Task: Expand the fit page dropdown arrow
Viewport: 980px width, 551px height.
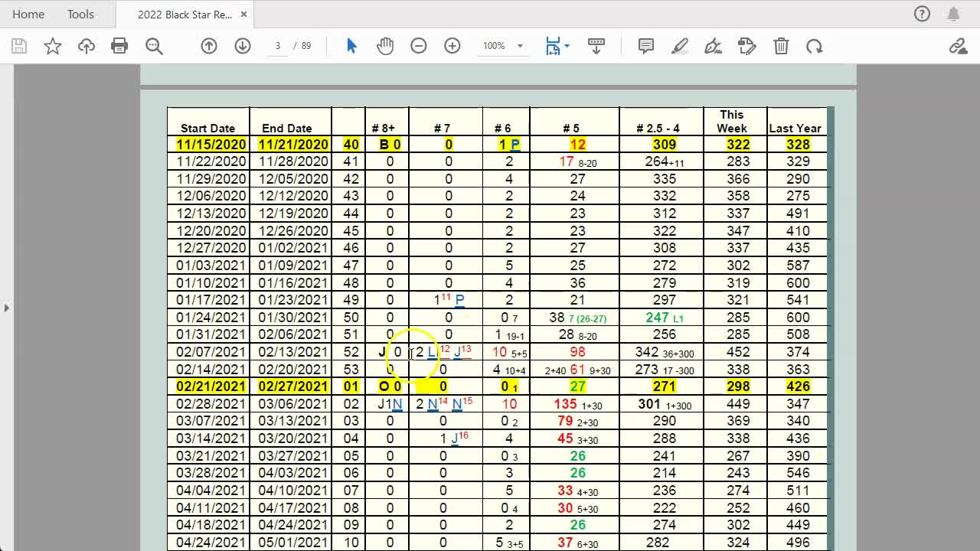Action: click(567, 46)
